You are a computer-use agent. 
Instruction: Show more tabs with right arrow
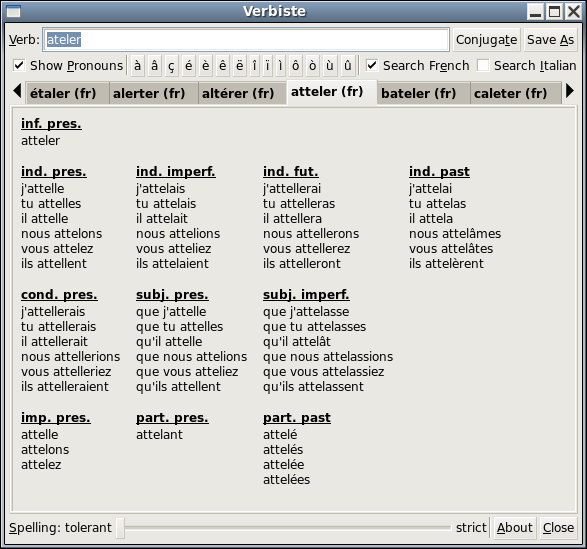pyautogui.click(x=569, y=91)
